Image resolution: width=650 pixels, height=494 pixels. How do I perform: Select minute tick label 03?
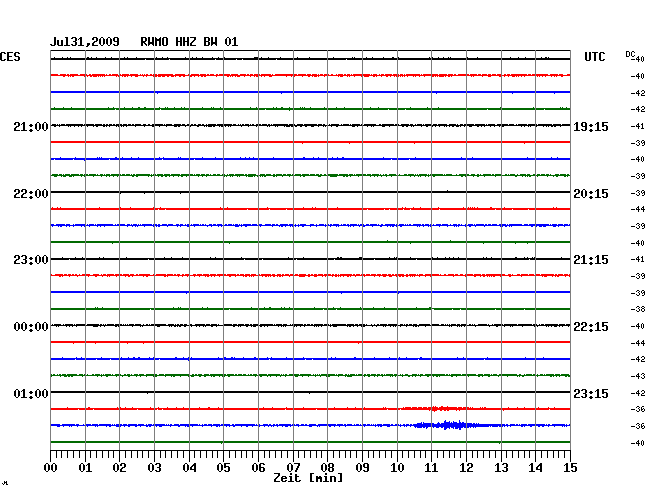[x=154, y=468]
